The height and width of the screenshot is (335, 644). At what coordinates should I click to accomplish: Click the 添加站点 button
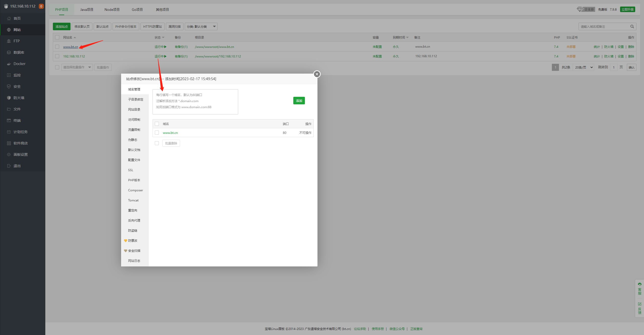pos(61,26)
